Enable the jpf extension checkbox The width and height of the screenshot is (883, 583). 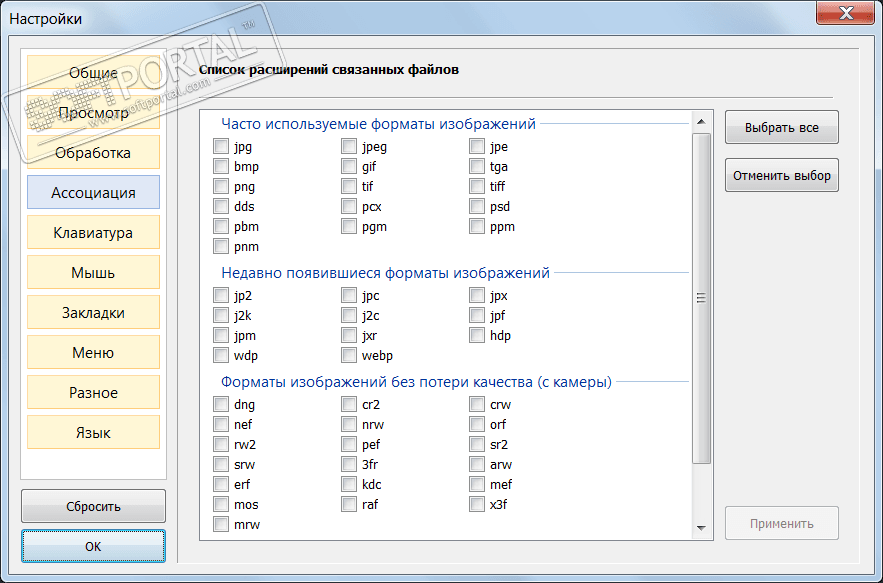tap(476, 315)
